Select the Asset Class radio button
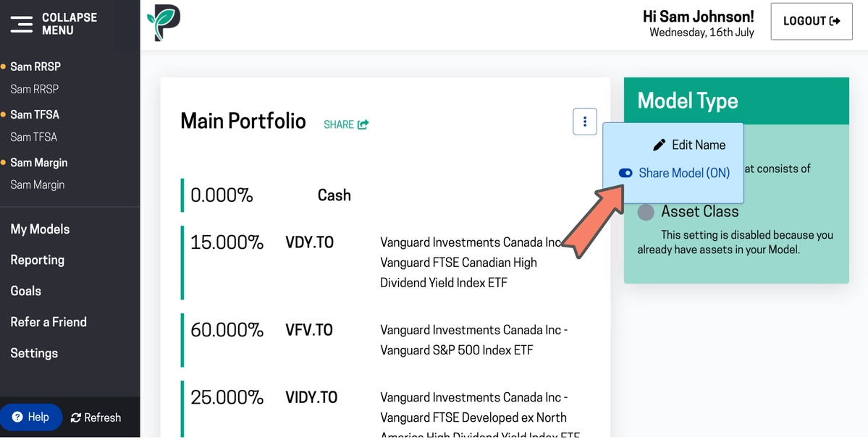868x442 pixels. pos(646,212)
